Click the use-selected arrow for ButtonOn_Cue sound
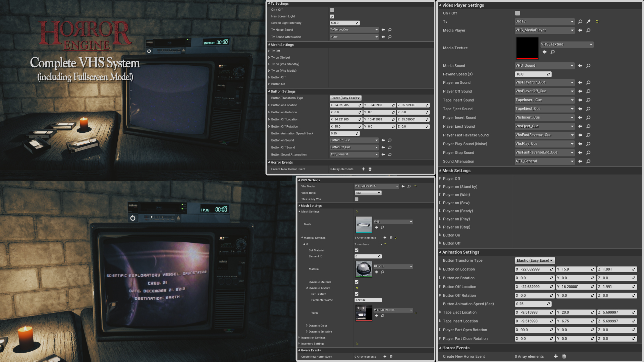The height and width of the screenshot is (362, 644). tap(383, 140)
